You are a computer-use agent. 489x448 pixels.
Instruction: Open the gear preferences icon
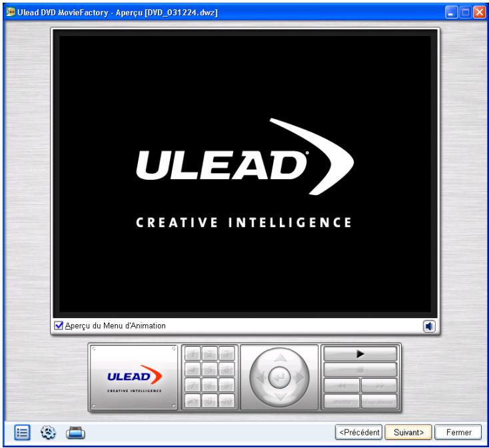click(48, 433)
